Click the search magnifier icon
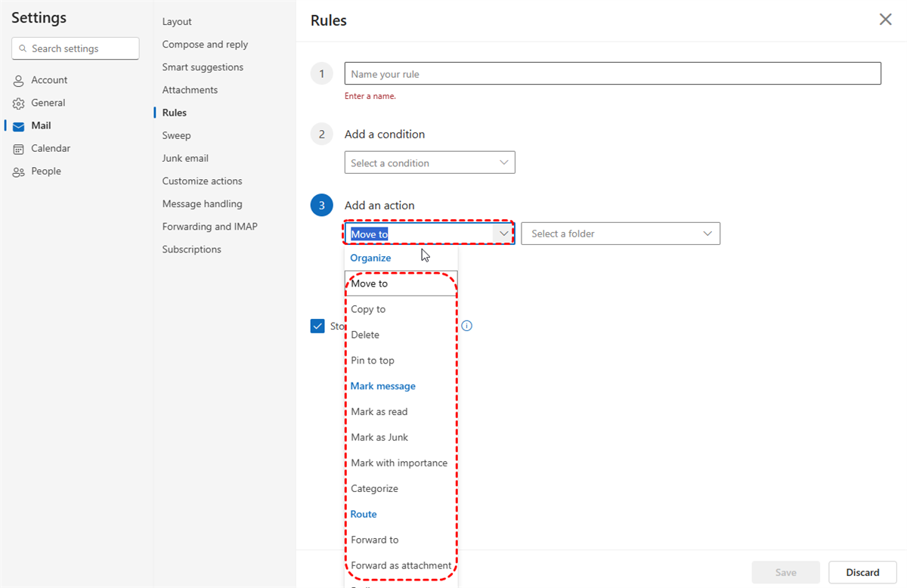This screenshot has width=907, height=588. (x=22, y=49)
